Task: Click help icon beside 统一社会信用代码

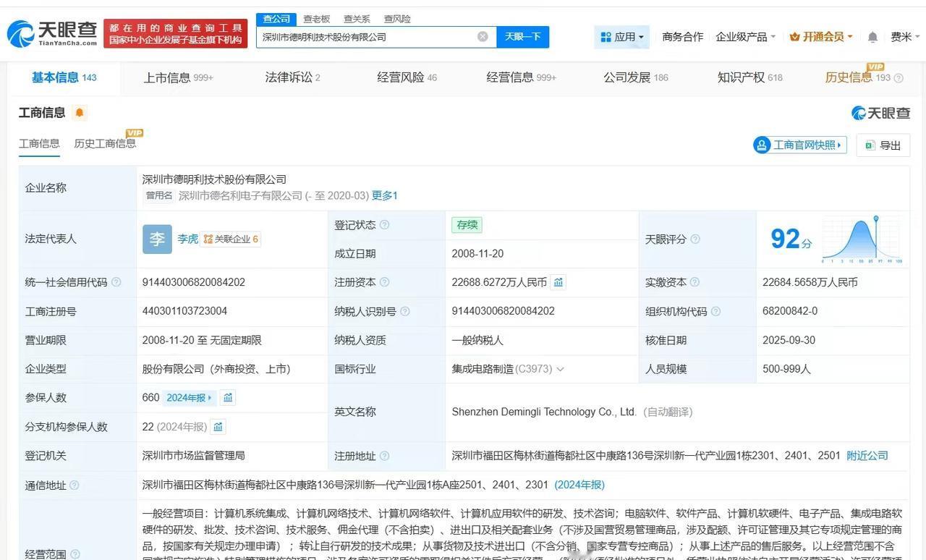Action: click(116, 282)
